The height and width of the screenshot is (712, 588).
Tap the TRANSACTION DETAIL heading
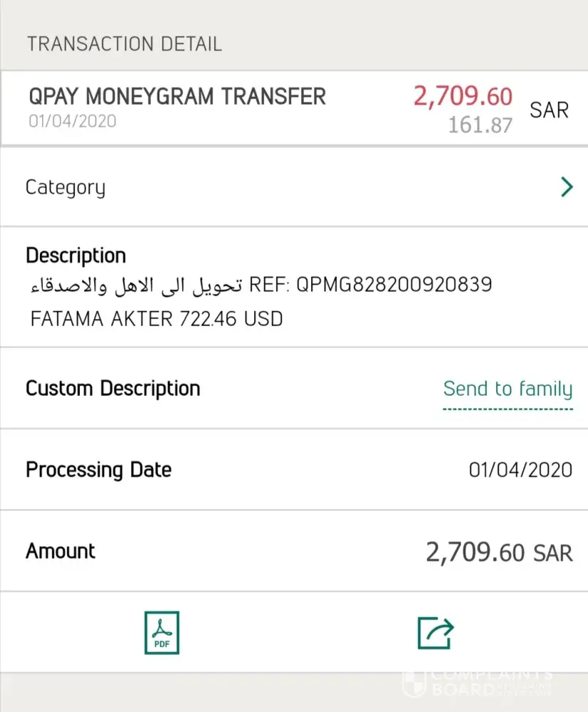(125, 43)
